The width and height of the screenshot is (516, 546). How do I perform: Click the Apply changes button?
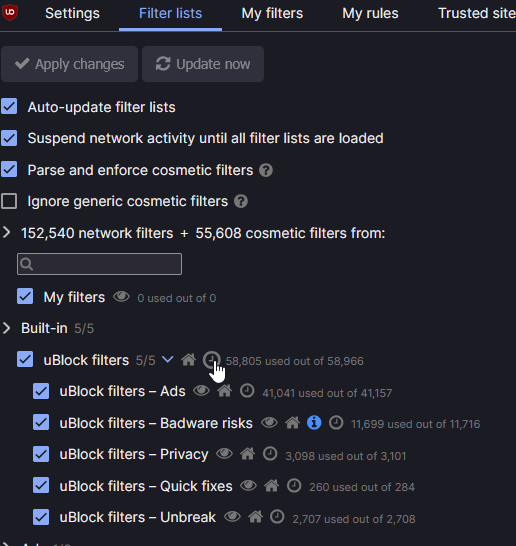tap(69, 64)
